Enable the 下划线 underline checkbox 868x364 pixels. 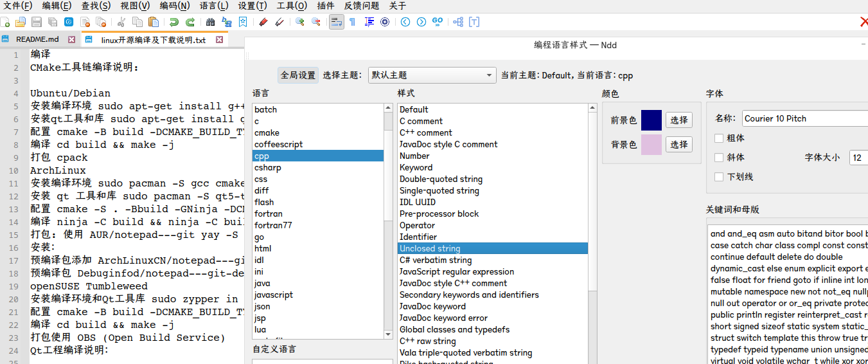(719, 176)
